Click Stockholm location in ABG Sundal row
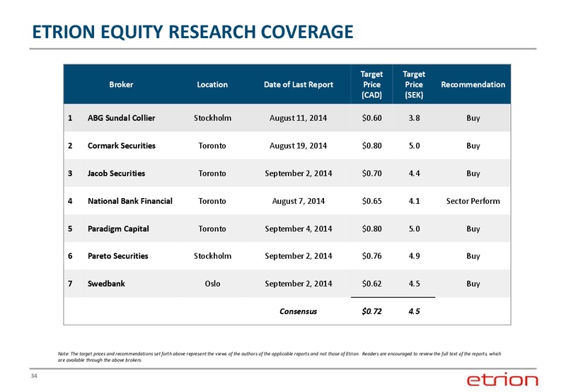Image resolution: width=566 pixels, height=392 pixels. 213,118
